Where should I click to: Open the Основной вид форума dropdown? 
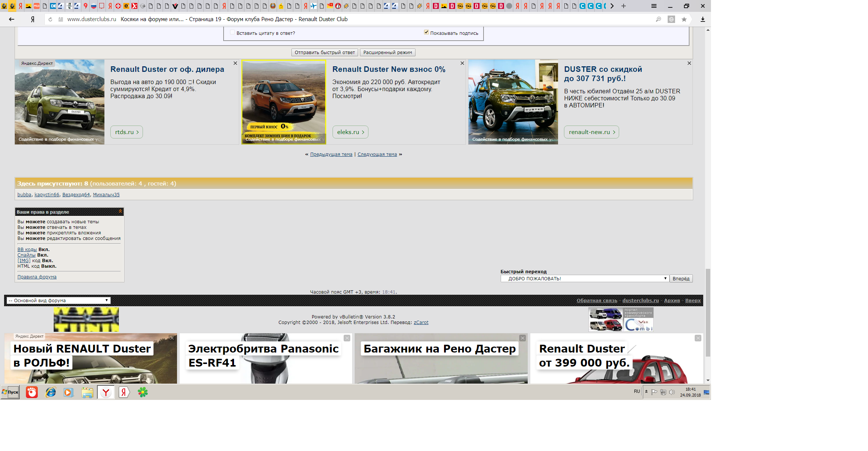[x=59, y=300]
